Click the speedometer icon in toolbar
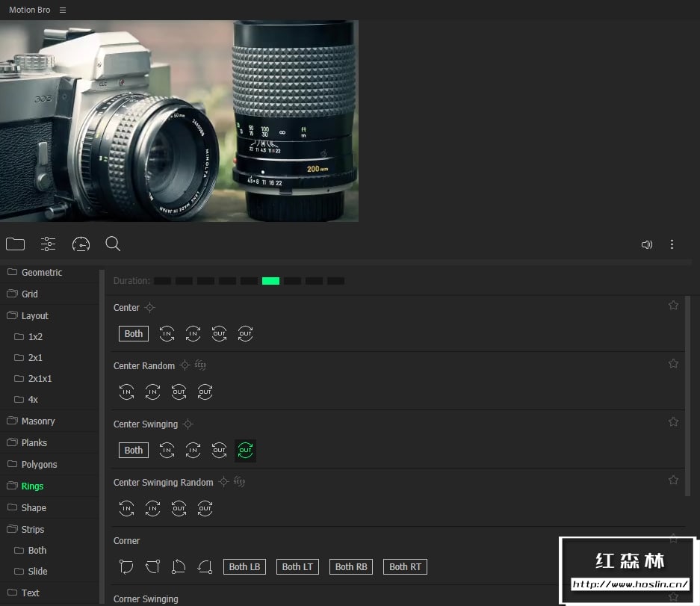The height and width of the screenshot is (606, 700). pyautogui.click(x=81, y=244)
